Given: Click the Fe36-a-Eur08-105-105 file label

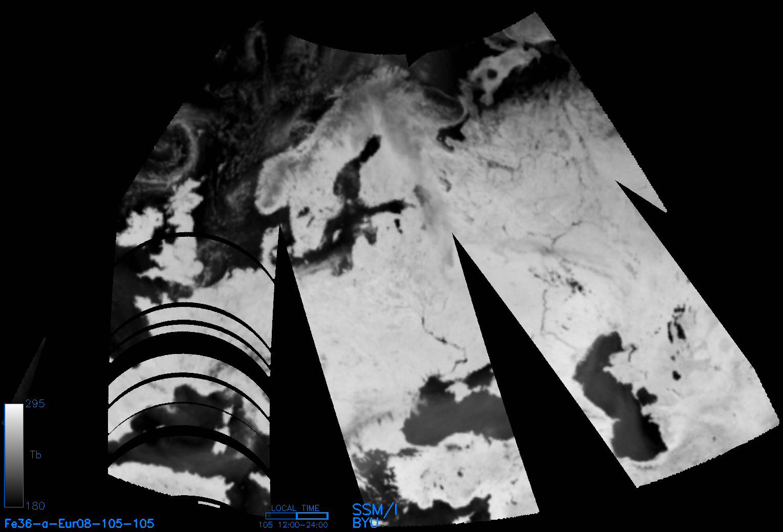Looking at the screenshot, I should [79, 523].
